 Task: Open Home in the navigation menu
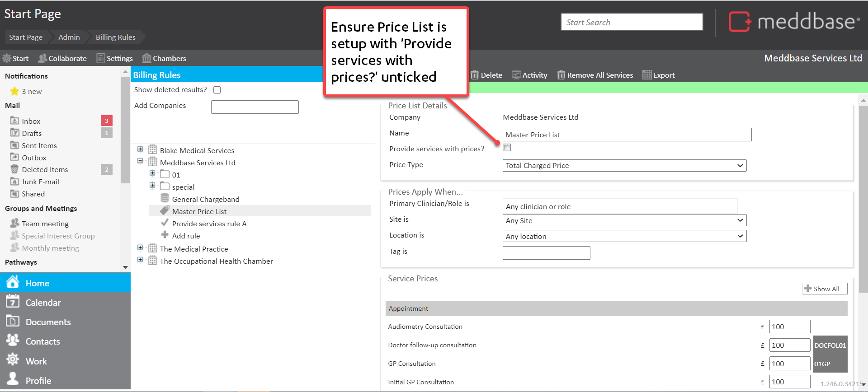click(x=65, y=282)
